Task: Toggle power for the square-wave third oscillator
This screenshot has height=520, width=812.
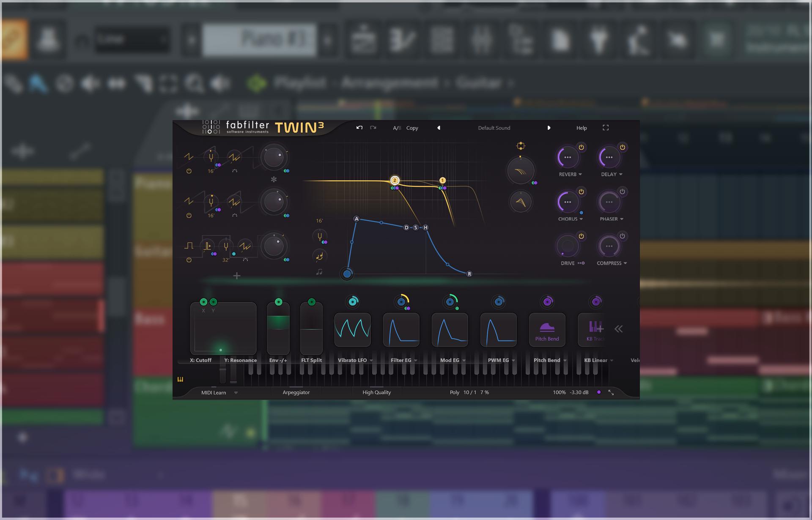Action: click(x=189, y=260)
